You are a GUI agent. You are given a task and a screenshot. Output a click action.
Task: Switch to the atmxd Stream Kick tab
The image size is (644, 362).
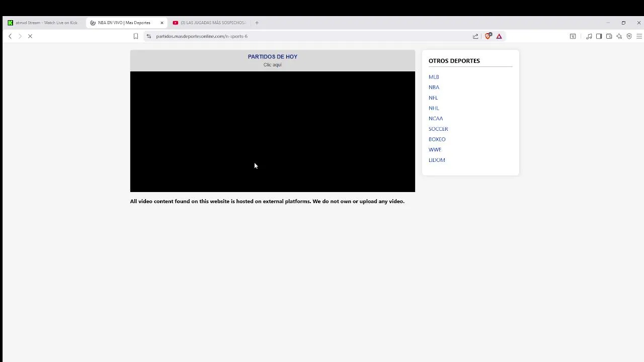coord(43,23)
